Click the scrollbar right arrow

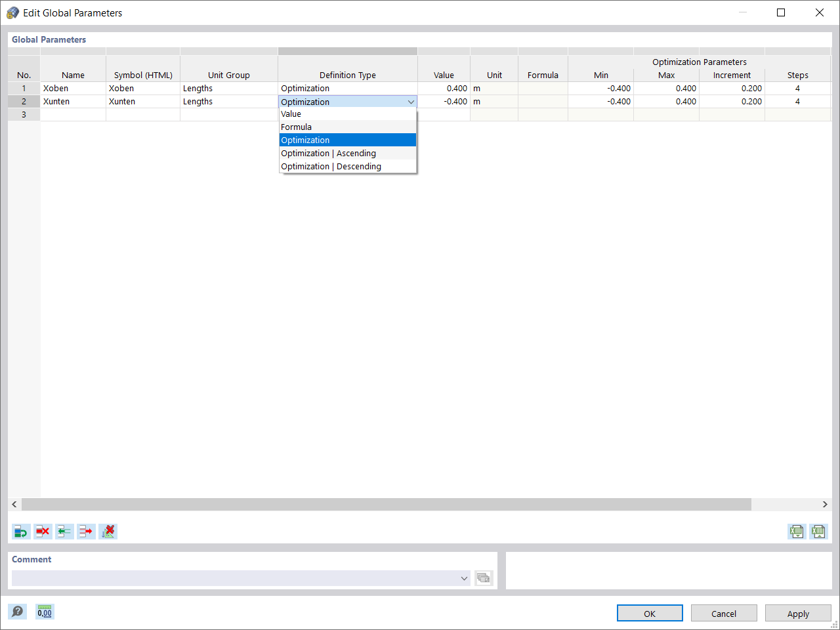[825, 504]
